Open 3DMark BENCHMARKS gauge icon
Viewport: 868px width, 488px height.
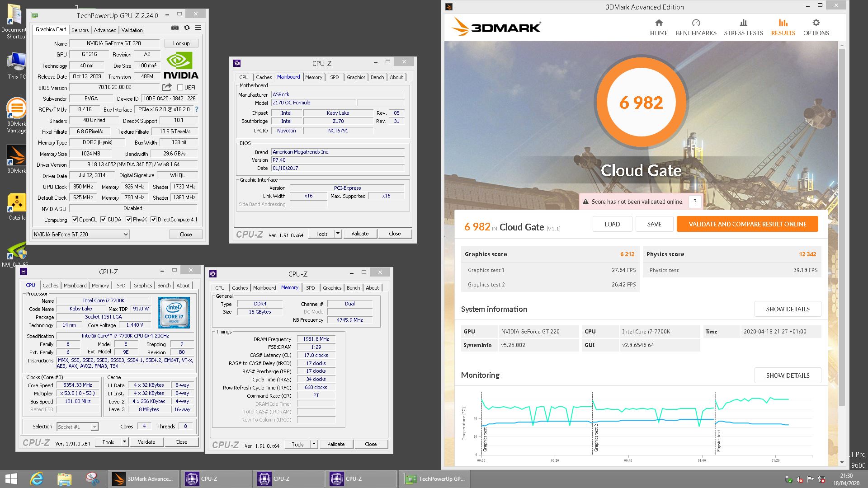click(696, 23)
